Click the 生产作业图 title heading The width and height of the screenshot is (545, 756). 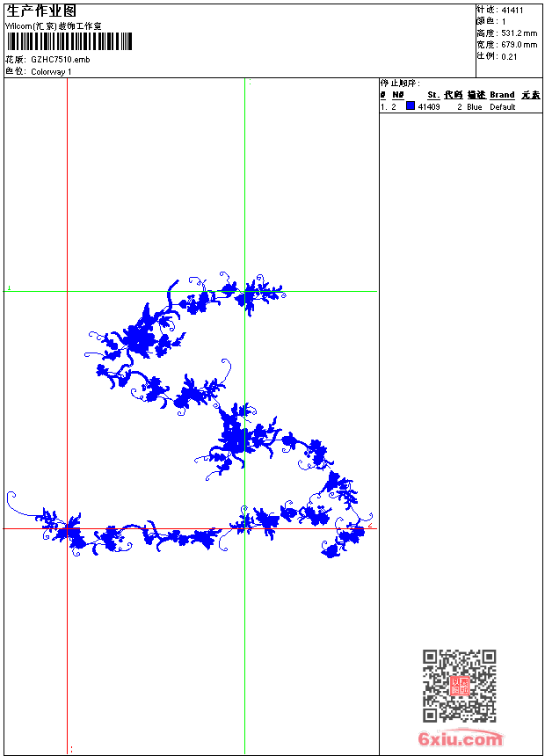coord(41,11)
